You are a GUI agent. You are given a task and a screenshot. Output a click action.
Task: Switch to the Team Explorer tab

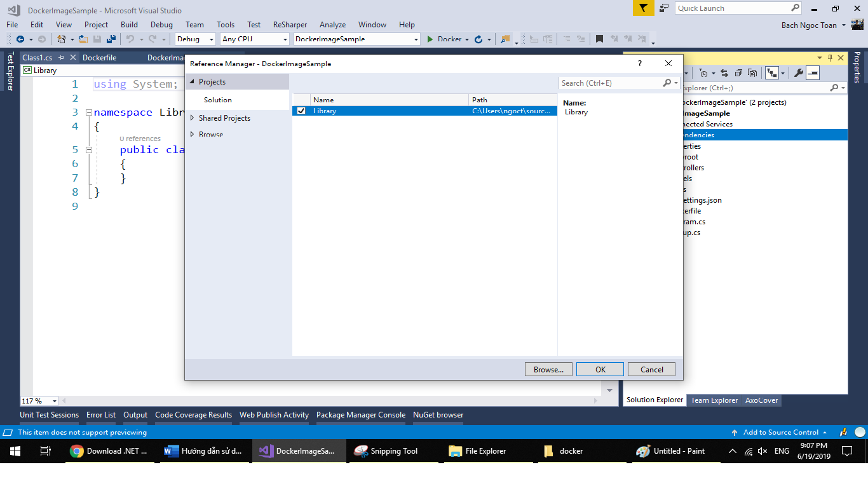coord(714,400)
